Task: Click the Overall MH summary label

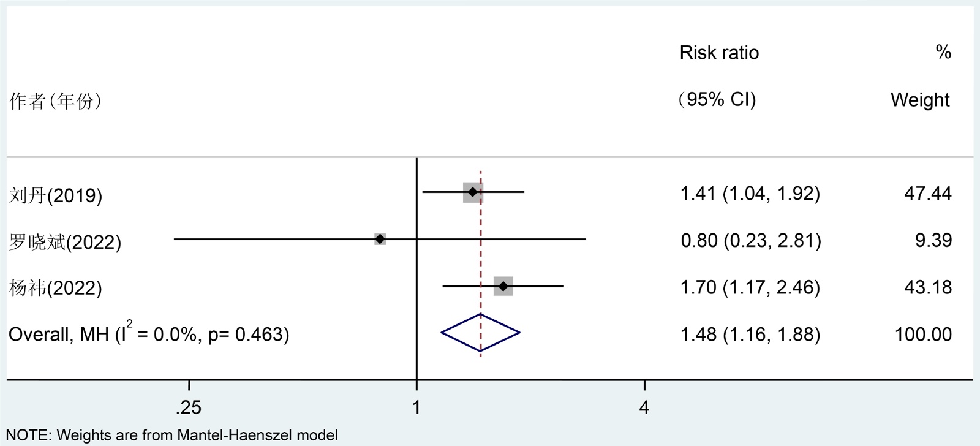Action: (x=149, y=334)
